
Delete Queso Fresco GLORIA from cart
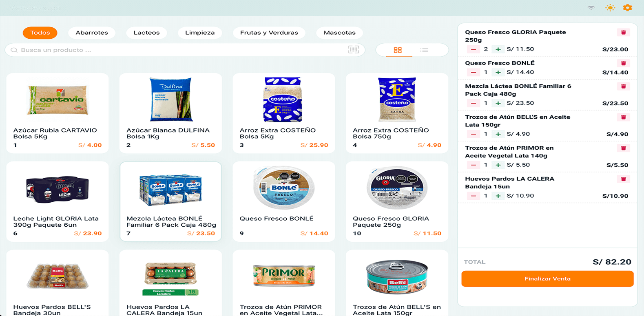coord(623,32)
